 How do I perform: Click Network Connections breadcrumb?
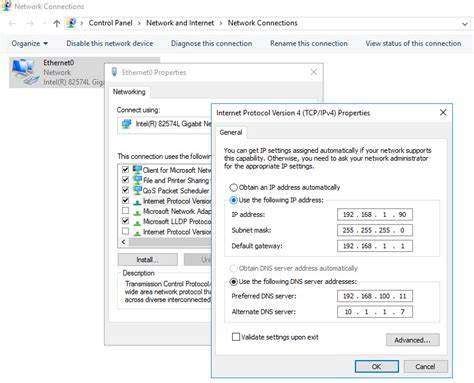pos(262,23)
